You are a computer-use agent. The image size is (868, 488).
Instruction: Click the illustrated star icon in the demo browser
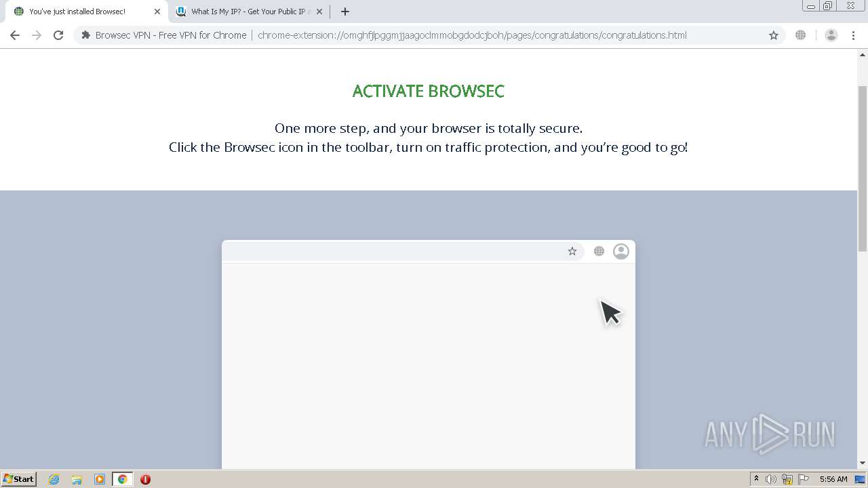[x=572, y=251]
